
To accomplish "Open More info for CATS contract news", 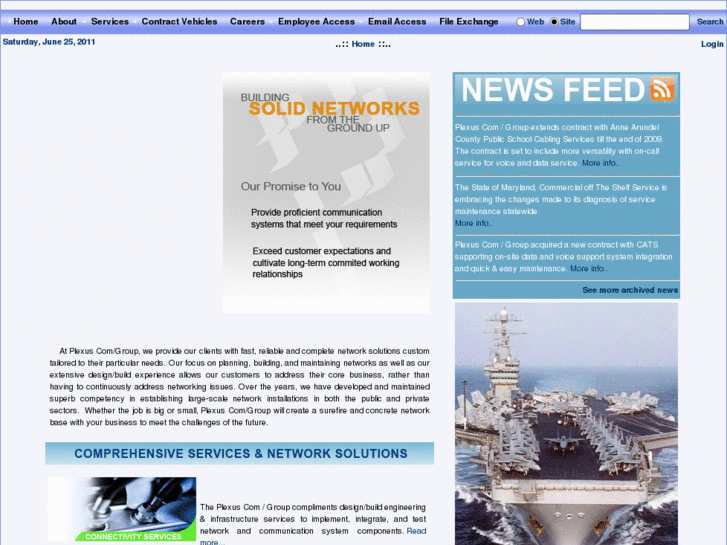I will (x=589, y=269).
